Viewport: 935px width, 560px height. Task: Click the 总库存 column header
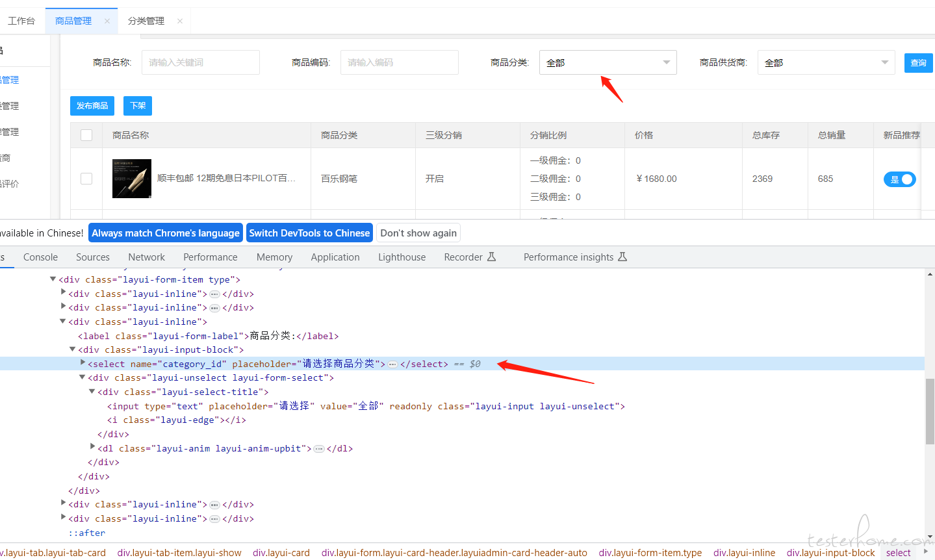coord(766,135)
